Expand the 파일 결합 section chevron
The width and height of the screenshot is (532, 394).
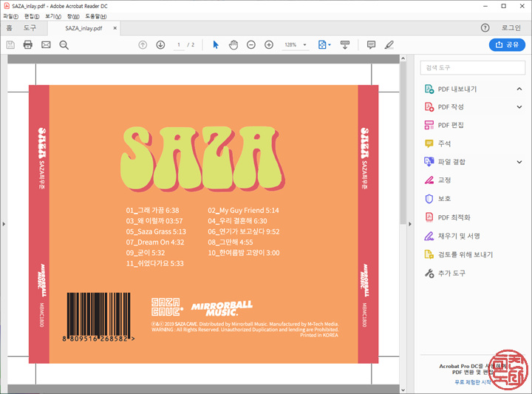[x=519, y=162]
